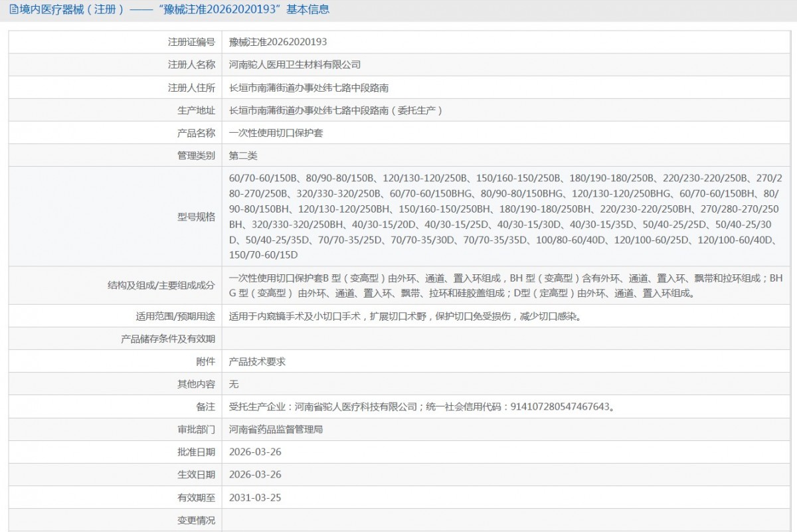Click the 型号规格 row label
Image resolution: width=797 pixels, height=532 pixels.
(x=196, y=217)
